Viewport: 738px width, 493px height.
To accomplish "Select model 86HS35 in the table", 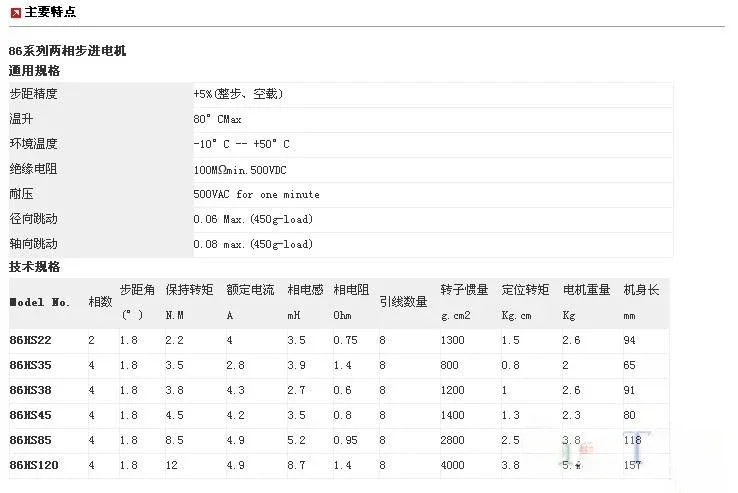I will tap(31, 365).
